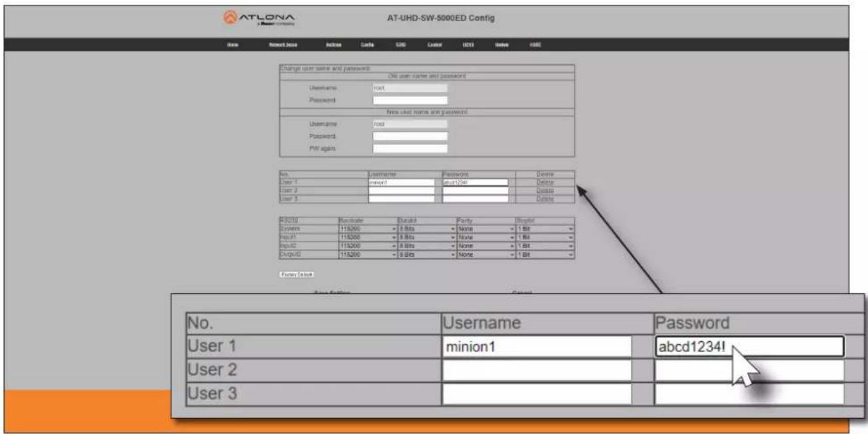
Task: Switch to the EDID page
Action: click(x=402, y=45)
